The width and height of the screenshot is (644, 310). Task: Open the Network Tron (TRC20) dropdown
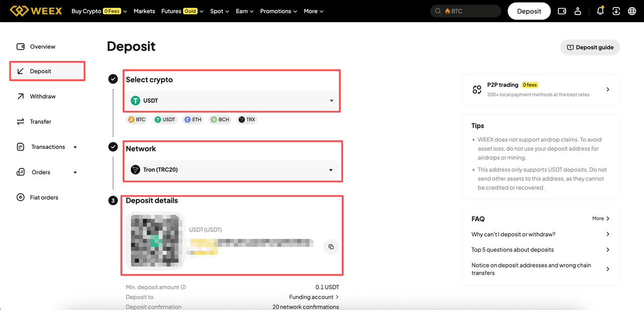click(x=232, y=170)
